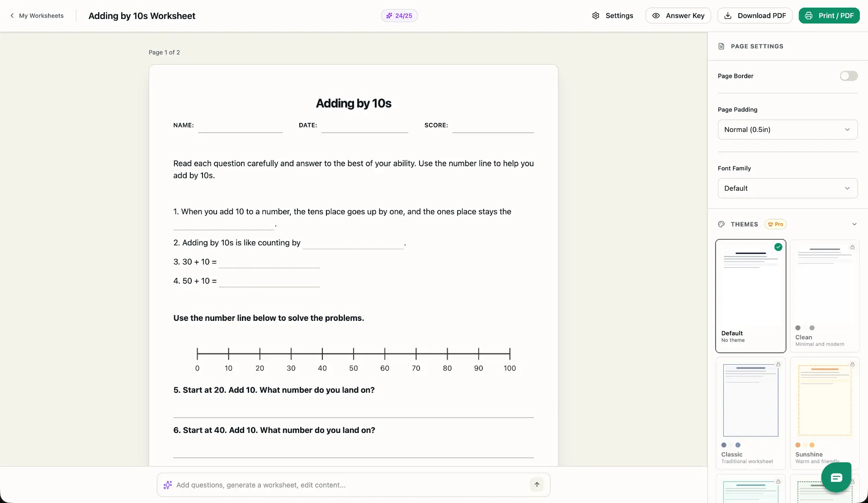Open Settings via gear icon
868x503 pixels.
pyautogui.click(x=596, y=16)
